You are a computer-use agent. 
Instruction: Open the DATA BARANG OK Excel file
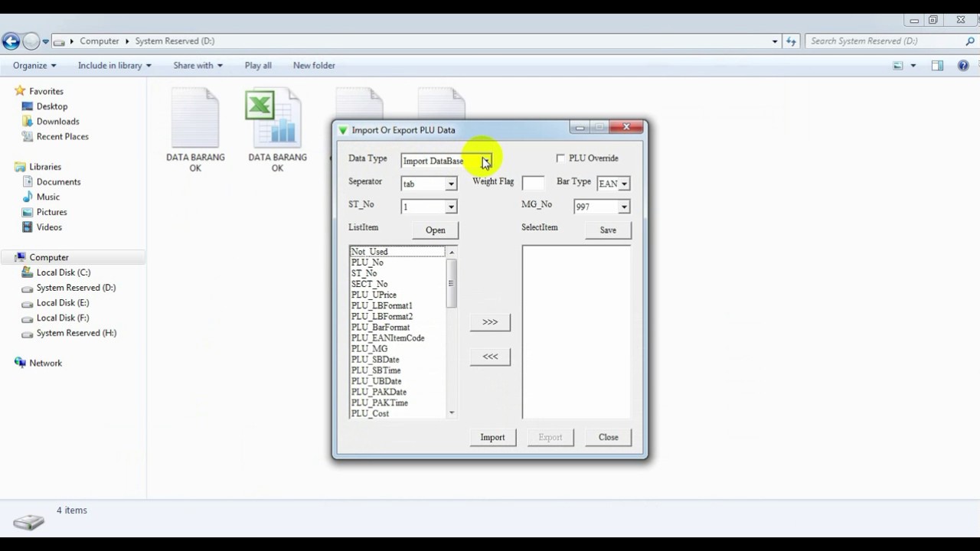(x=277, y=130)
